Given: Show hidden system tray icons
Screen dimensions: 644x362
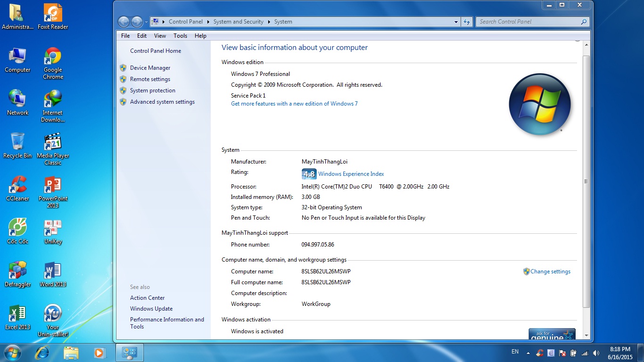Looking at the screenshot, I should tap(528, 352).
